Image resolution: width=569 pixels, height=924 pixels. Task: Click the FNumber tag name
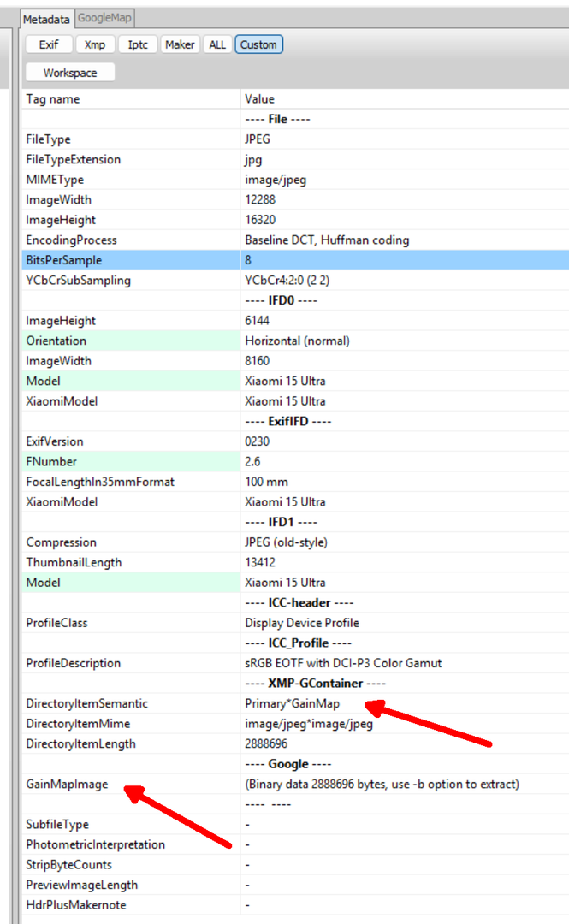click(51, 462)
